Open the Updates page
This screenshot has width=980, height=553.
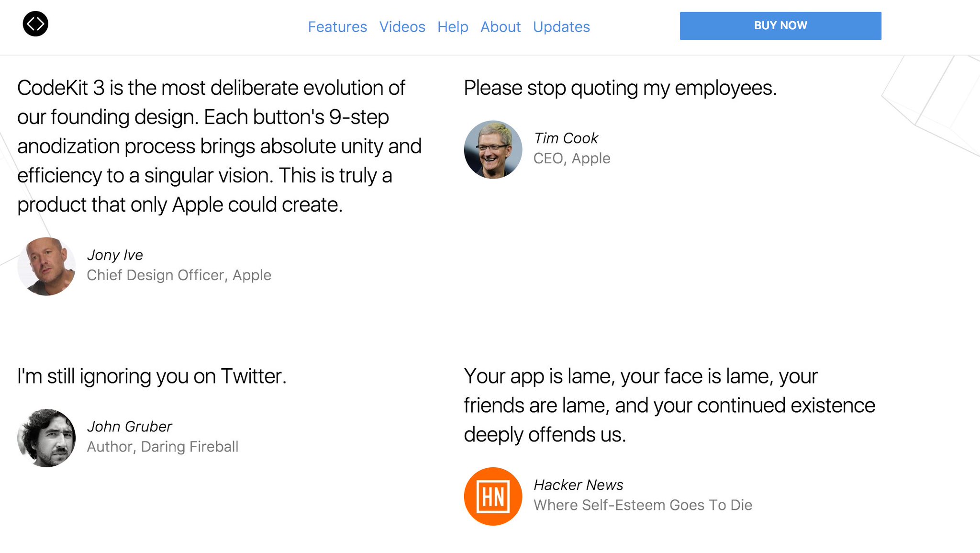[561, 27]
